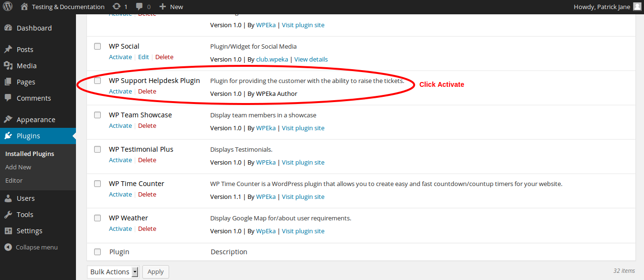Image resolution: width=644 pixels, height=280 pixels.
Task: Click the Dashboard gauge icon in the sidebar
Action: click(8, 28)
